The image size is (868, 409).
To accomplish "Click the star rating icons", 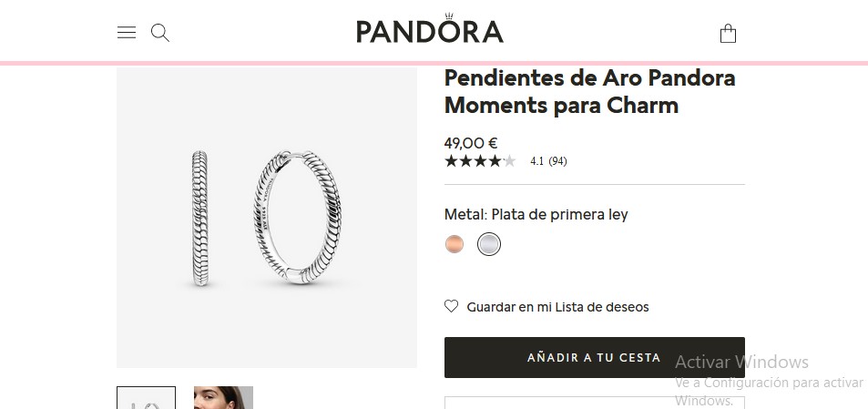I will tap(480, 161).
